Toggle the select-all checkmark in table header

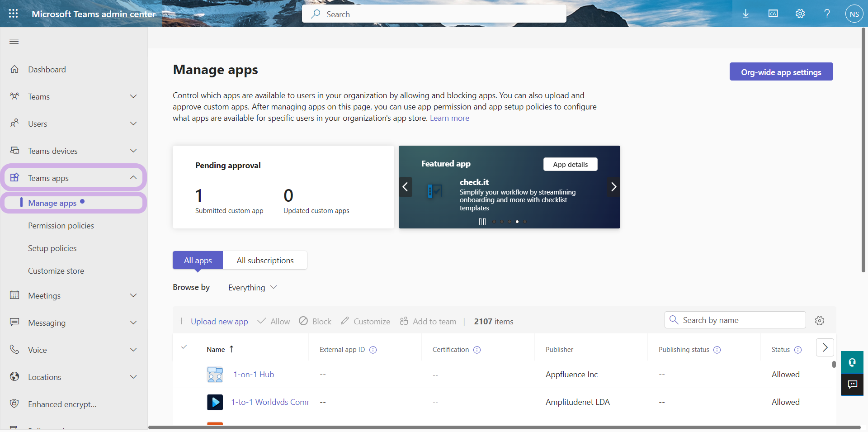[184, 347]
